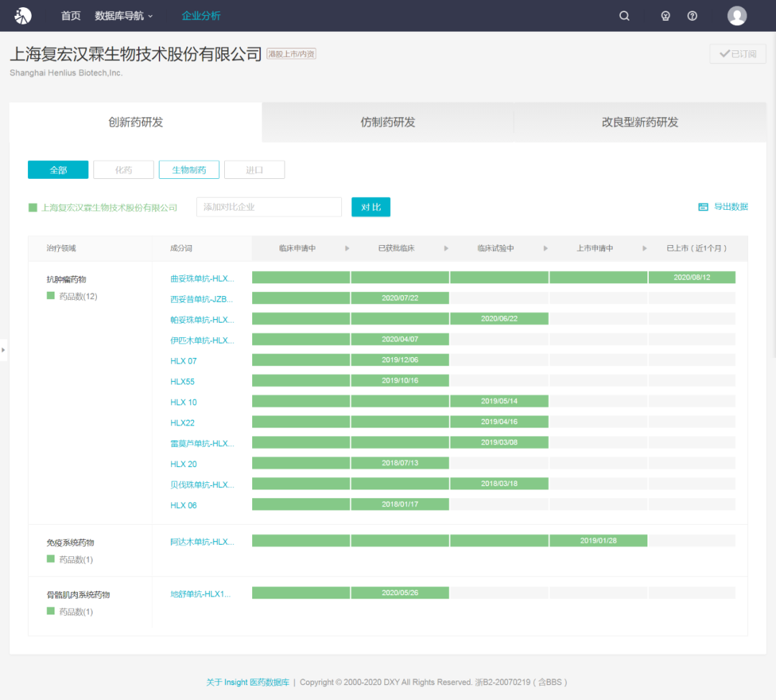
Task: Expand the left side panel arrow
Action: click(4, 350)
